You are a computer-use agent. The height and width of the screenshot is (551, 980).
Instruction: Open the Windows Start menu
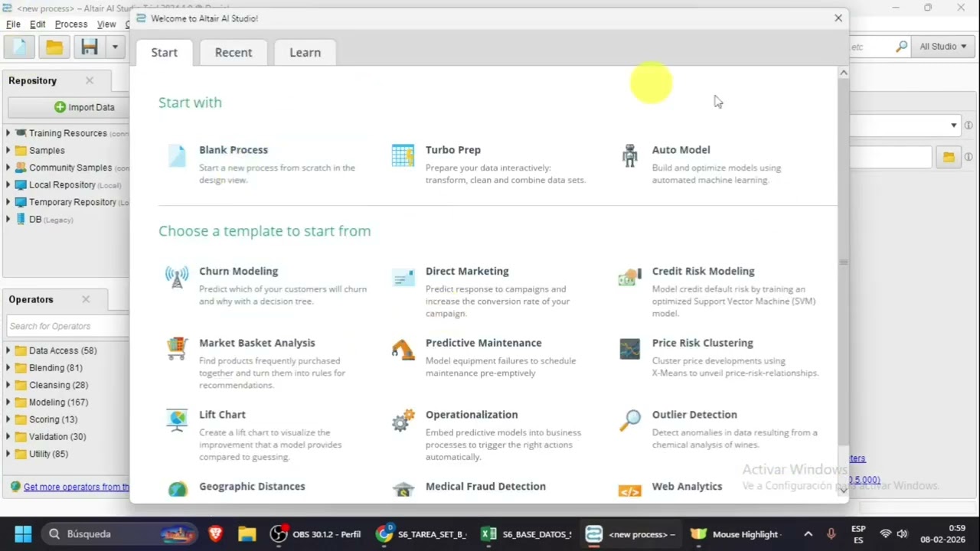(23, 533)
